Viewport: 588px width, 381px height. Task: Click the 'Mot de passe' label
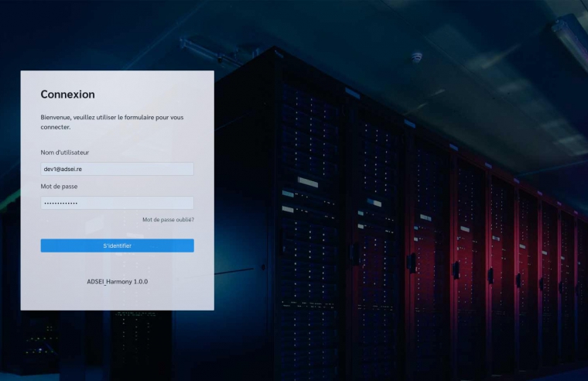click(59, 186)
